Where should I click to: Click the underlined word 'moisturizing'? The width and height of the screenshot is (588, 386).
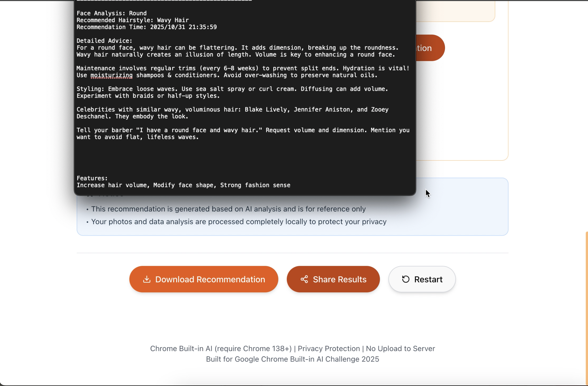coord(112,75)
